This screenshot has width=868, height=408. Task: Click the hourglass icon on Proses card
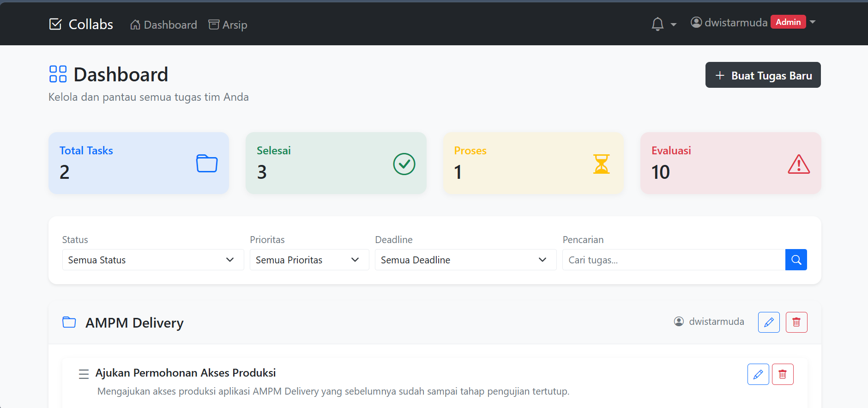click(601, 164)
